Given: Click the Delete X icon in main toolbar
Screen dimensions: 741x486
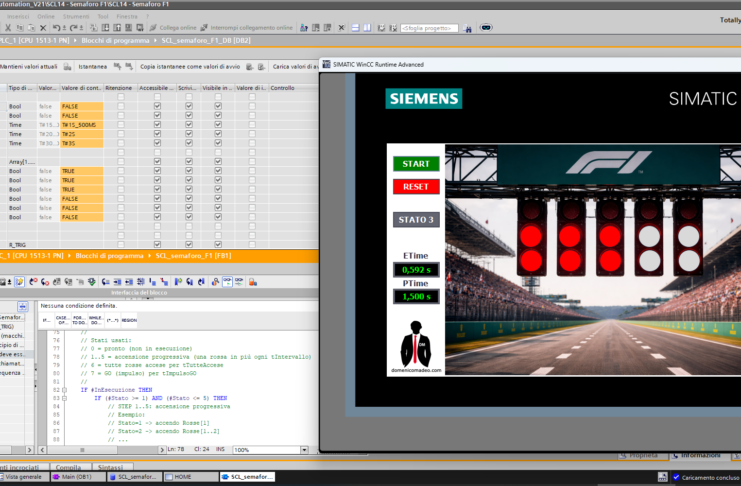Looking at the screenshot, I should click(x=43, y=28).
